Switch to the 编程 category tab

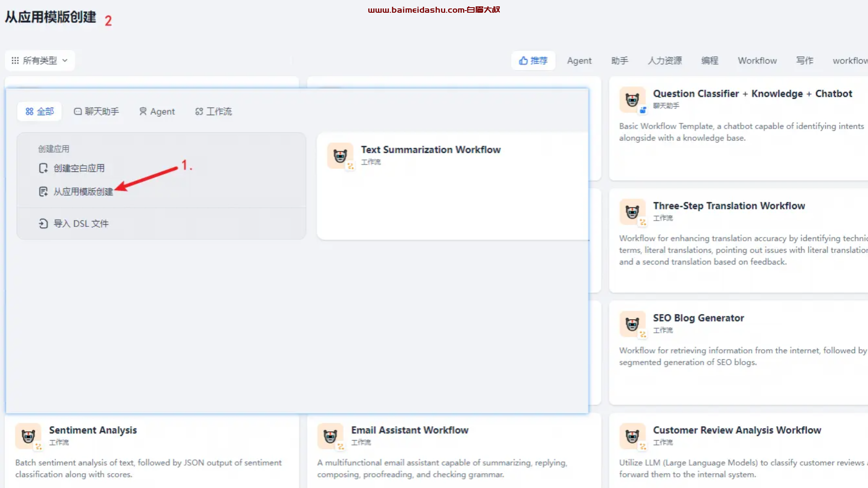710,61
